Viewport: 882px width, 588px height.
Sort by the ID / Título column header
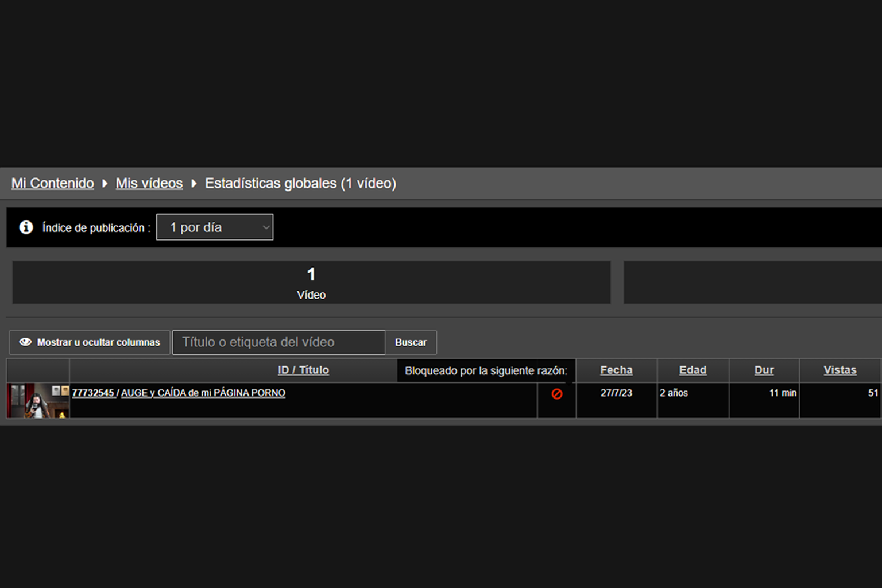coord(303,370)
